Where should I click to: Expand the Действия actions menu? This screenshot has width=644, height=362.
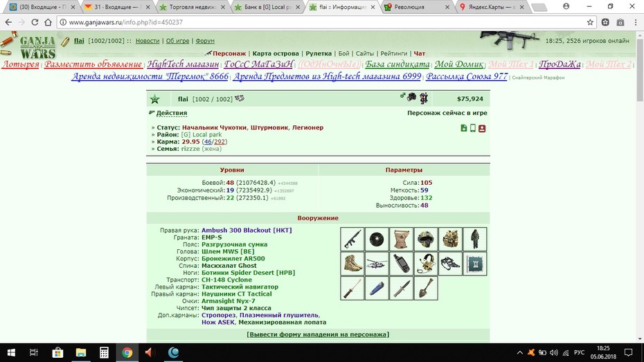[172, 113]
